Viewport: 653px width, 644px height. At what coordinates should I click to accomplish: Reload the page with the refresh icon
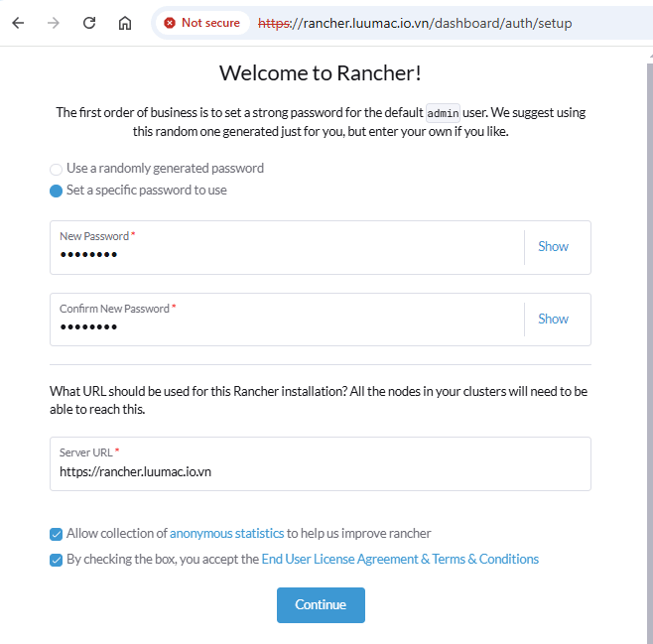89,23
